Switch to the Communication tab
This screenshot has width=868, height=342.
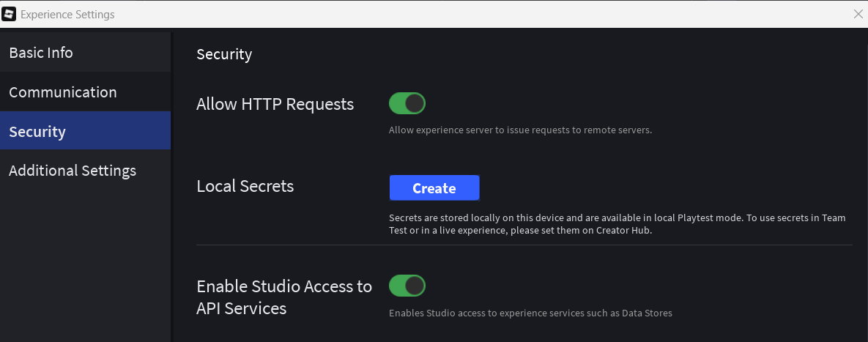click(85, 92)
